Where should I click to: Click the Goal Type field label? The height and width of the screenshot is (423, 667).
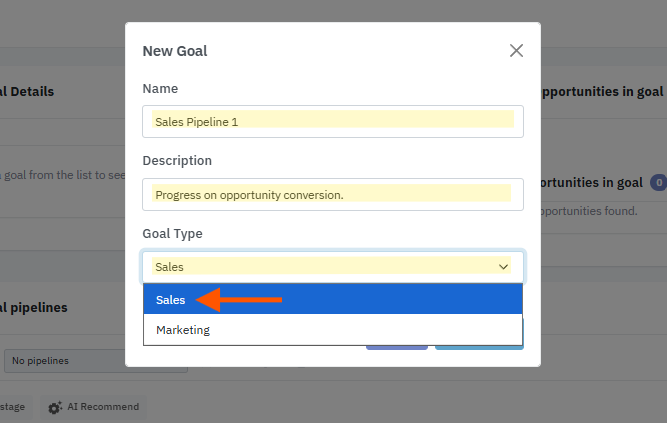[172, 234]
